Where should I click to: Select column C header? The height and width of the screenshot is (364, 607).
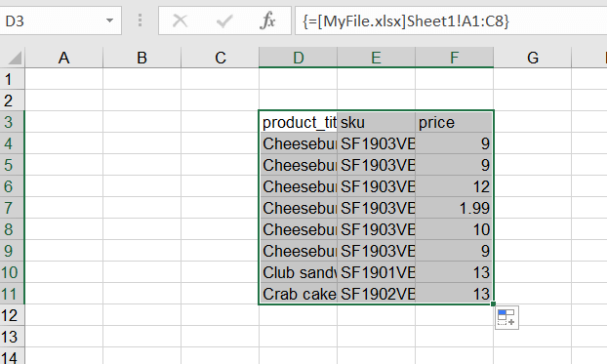221,58
